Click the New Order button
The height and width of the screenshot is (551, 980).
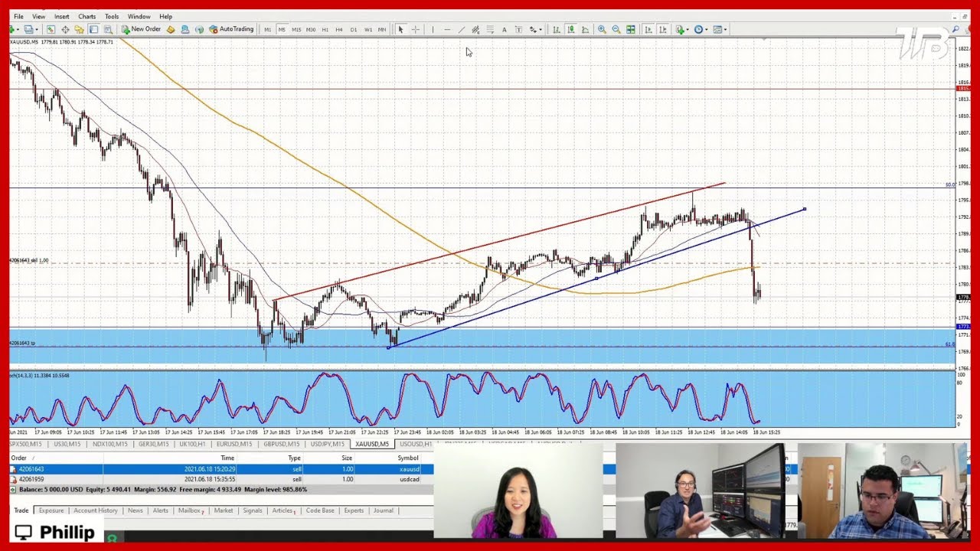tap(141, 29)
